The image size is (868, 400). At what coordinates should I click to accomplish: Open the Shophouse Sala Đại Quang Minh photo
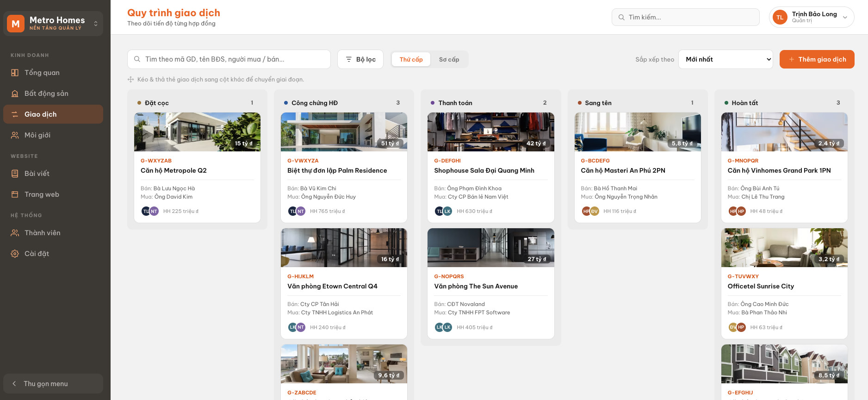coord(491,132)
